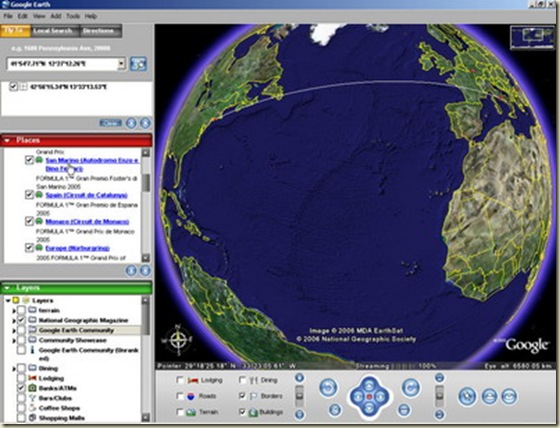Image resolution: width=560 pixels, height=428 pixels.
Task: Collapse the root Layers tree node
Action: pyautogui.click(x=8, y=300)
